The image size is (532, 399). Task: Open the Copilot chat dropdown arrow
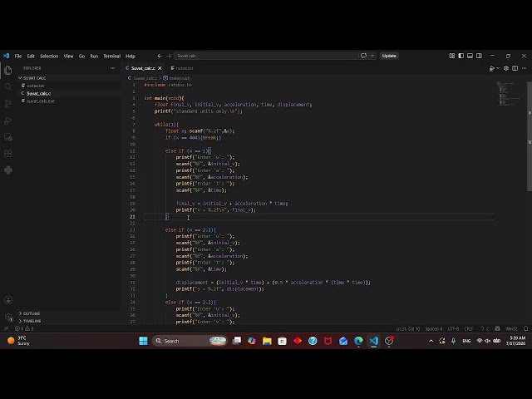[x=372, y=56]
